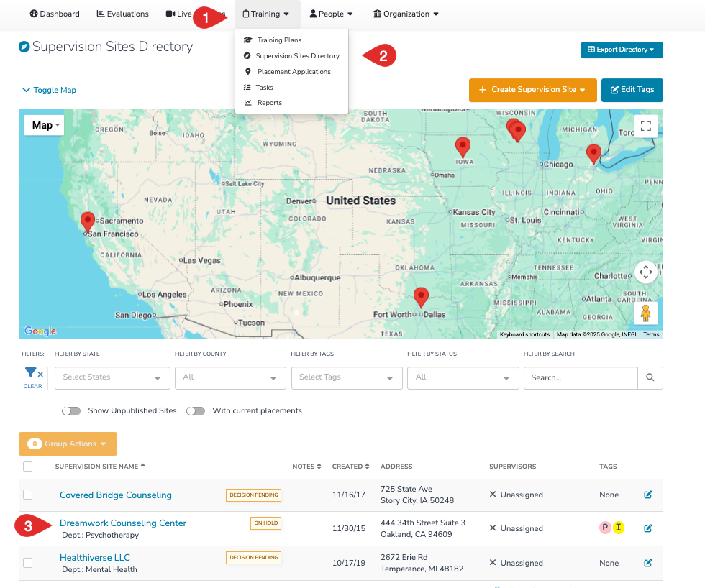Click the ON HOLD status badge
Screen dimensions: 705x588
[x=265, y=523]
